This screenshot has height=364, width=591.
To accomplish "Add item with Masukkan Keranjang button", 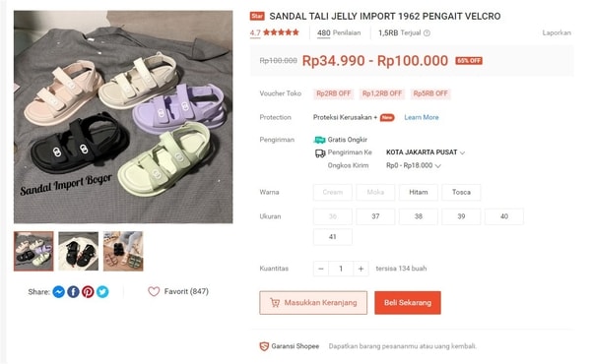I will tap(313, 303).
